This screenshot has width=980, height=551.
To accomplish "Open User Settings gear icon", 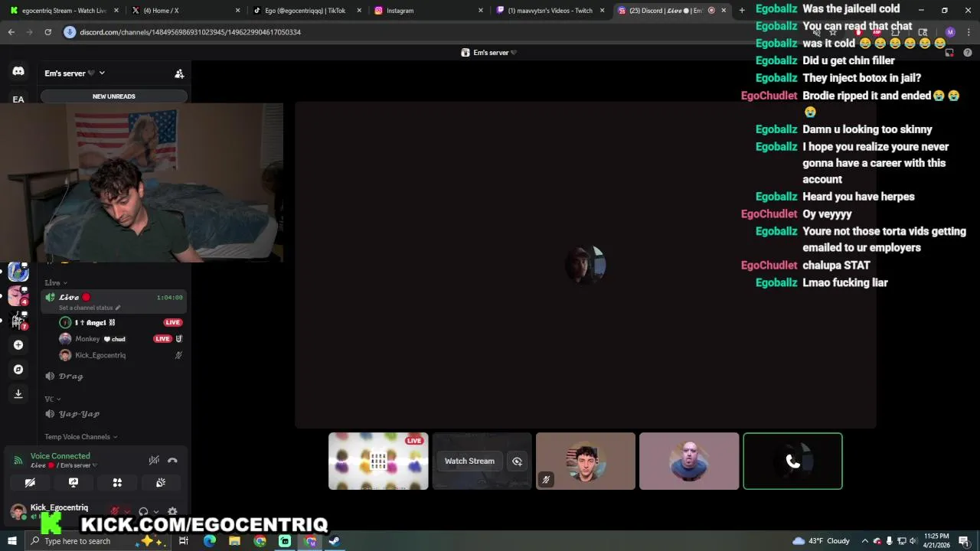I will [x=172, y=511].
